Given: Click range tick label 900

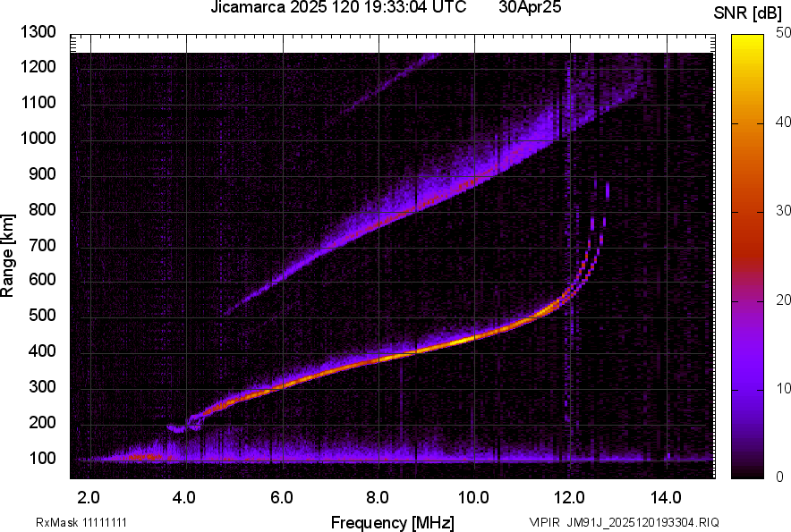Looking at the screenshot, I should [x=42, y=173].
